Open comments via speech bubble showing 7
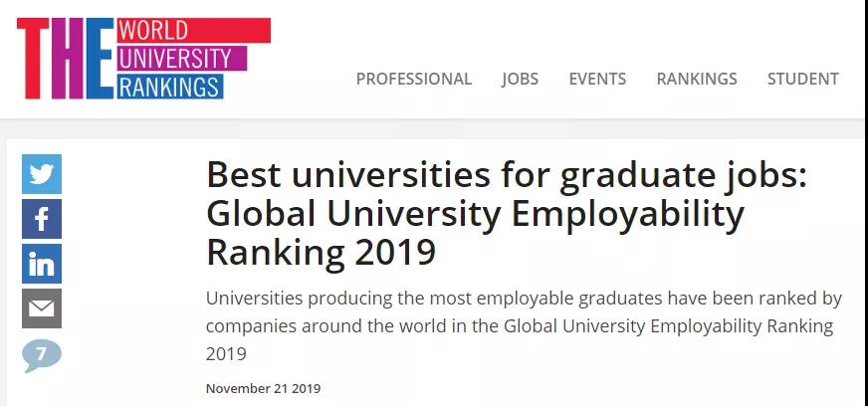This screenshot has width=868, height=406. pyautogui.click(x=42, y=355)
